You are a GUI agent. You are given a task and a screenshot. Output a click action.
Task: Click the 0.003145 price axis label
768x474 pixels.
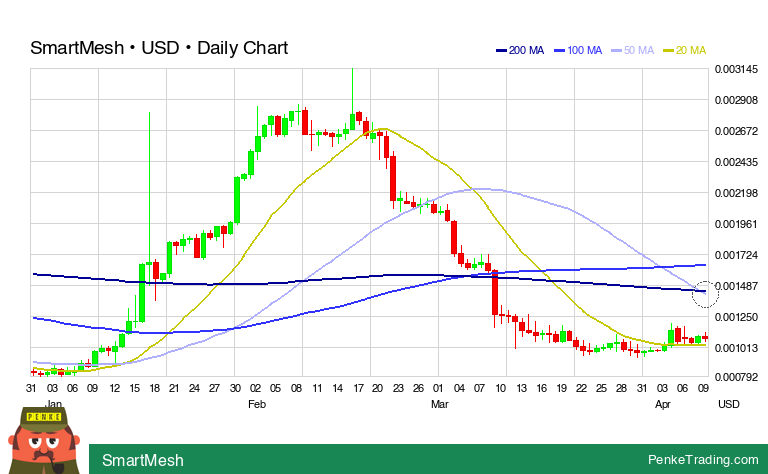[736, 69]
